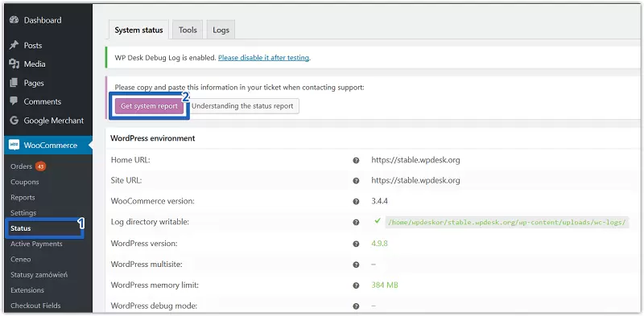Click the green checkmark for log directory
The width and height of the screenshot is (644, 316).
coord(377,221)
